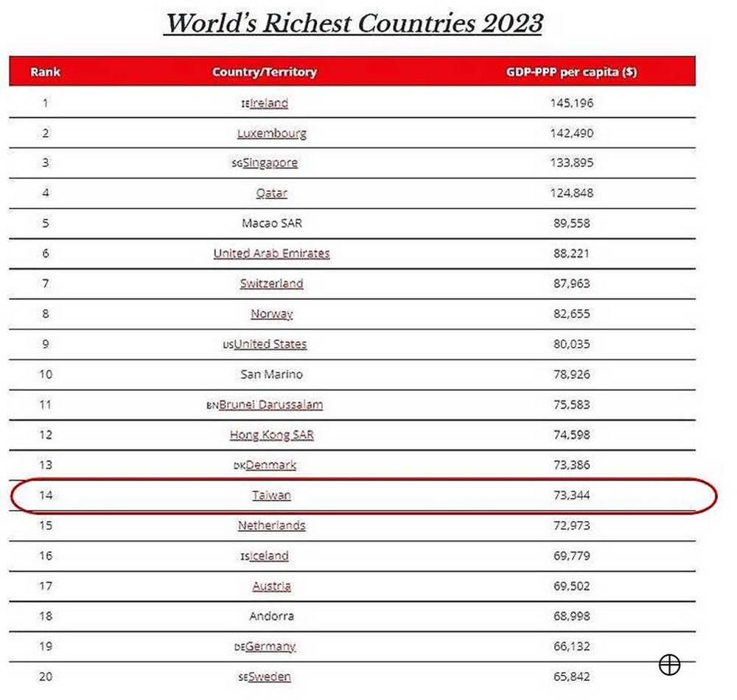This screenshot has height=700, width=737.
Task: Open the United States link
Action: pos(270,344)
